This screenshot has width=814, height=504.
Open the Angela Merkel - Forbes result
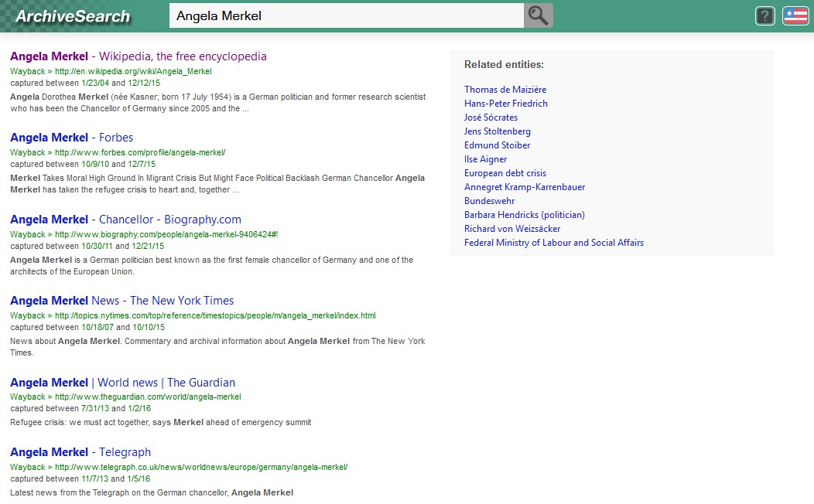[x=72, y=138]
